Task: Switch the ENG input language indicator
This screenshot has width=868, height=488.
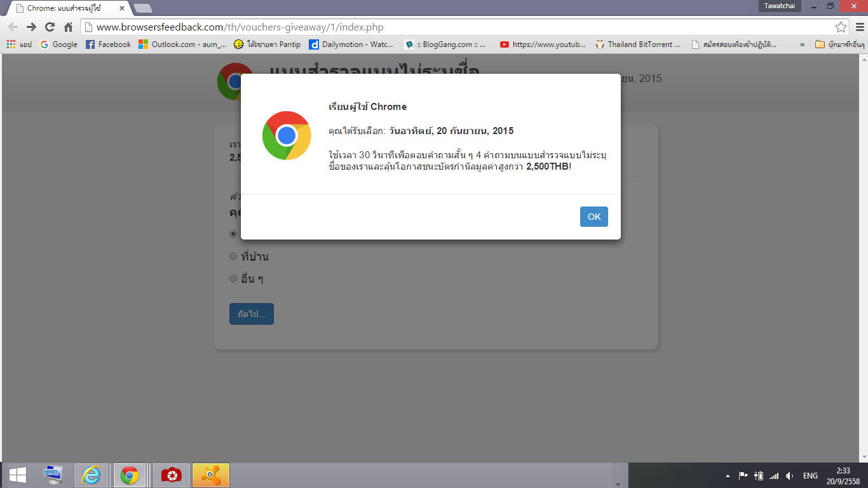Action: click(810, 476)
